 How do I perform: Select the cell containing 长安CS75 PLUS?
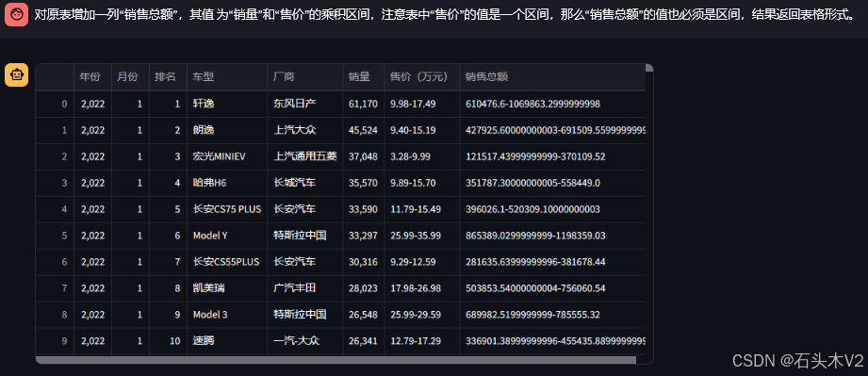[227, 209]
